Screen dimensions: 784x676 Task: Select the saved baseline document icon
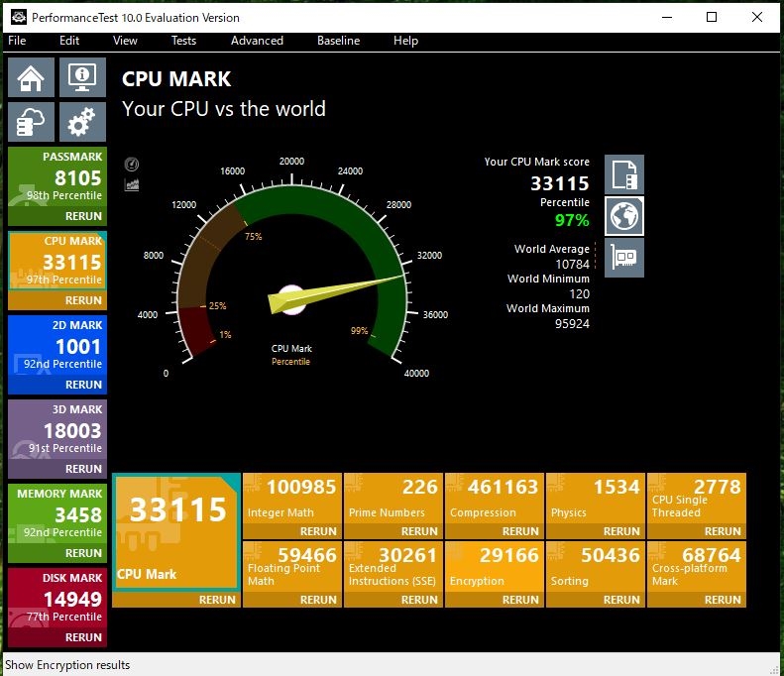click(x=624, y=174)
